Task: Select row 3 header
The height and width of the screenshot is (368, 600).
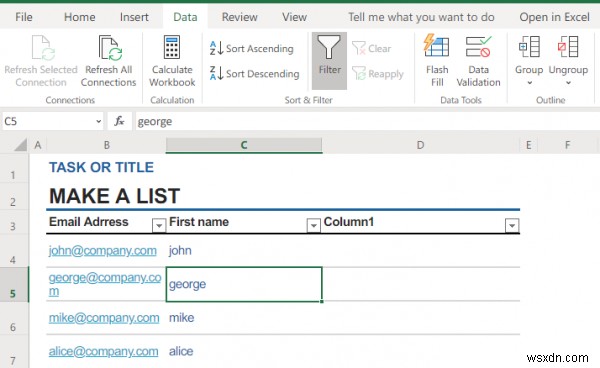Action: 14,222
